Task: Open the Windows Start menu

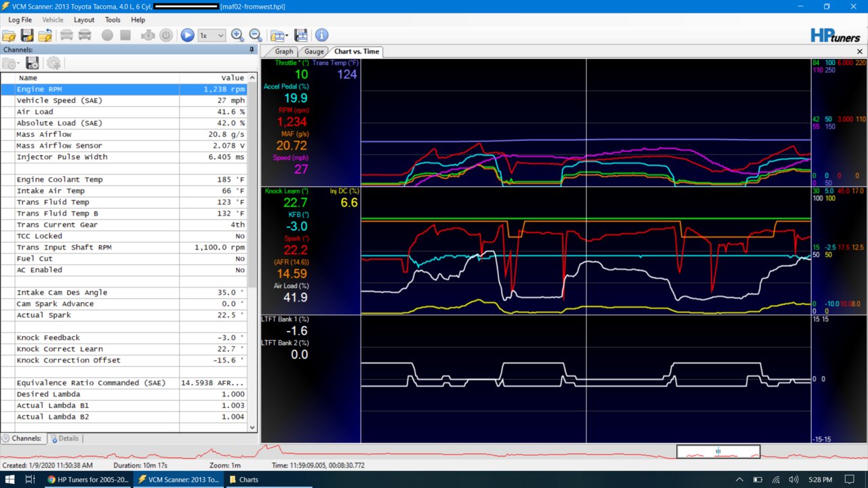Action: (x=9, y=479)
